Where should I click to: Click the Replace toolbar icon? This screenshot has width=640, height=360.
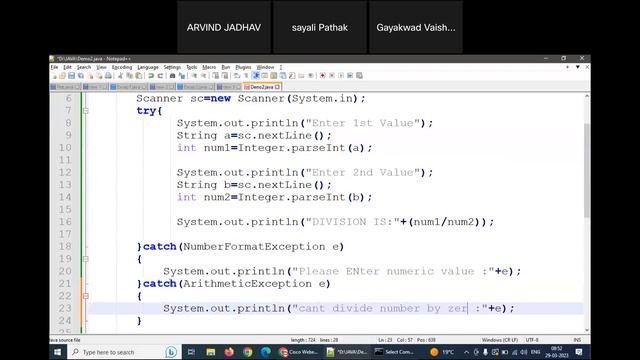pos(182,76)
